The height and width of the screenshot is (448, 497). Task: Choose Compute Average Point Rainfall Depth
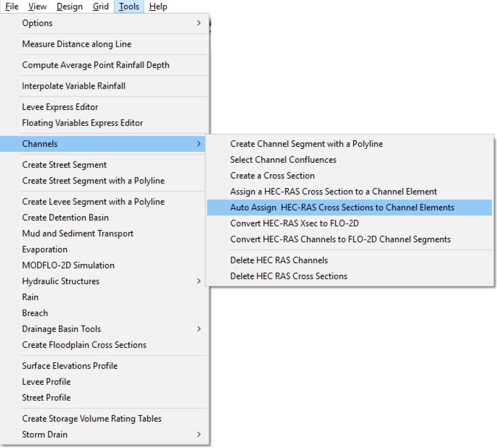point(95,65)
